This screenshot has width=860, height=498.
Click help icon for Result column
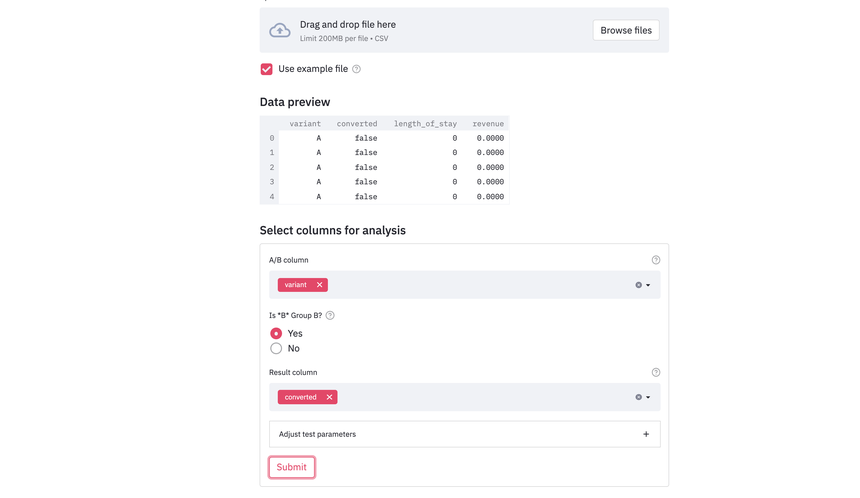click(x=656, y=372)
